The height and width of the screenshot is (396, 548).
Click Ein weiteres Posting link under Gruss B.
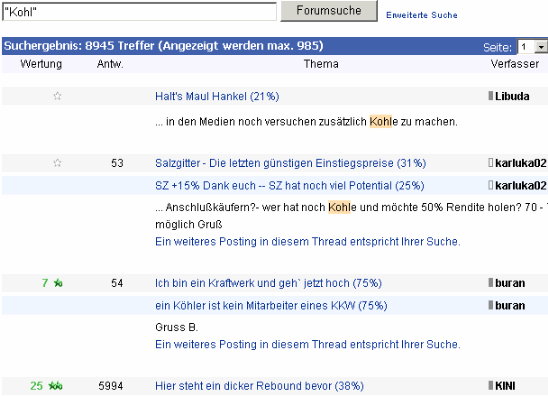point(308,344)
